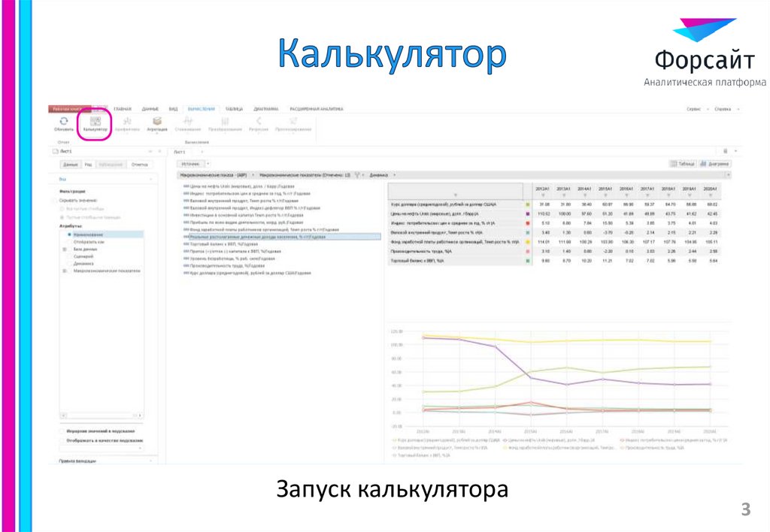The height and width of the screenshot is (532, 770).
Task: Open the Сервис menu
Action: coord(695,109)
